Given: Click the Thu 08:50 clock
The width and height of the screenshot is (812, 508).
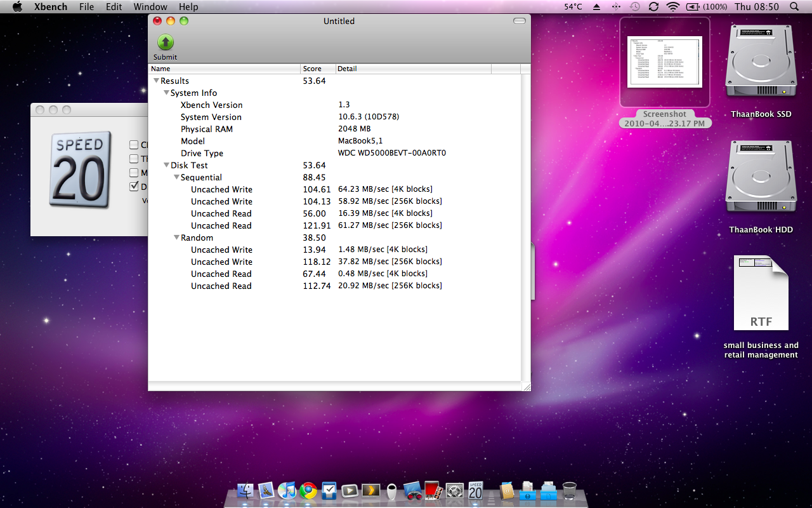Looking at the screenshot, I should [756, 6].
